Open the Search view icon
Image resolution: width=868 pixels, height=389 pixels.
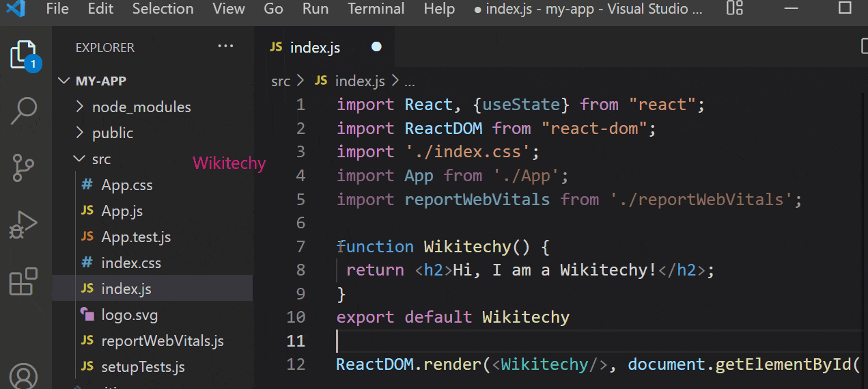24,111
